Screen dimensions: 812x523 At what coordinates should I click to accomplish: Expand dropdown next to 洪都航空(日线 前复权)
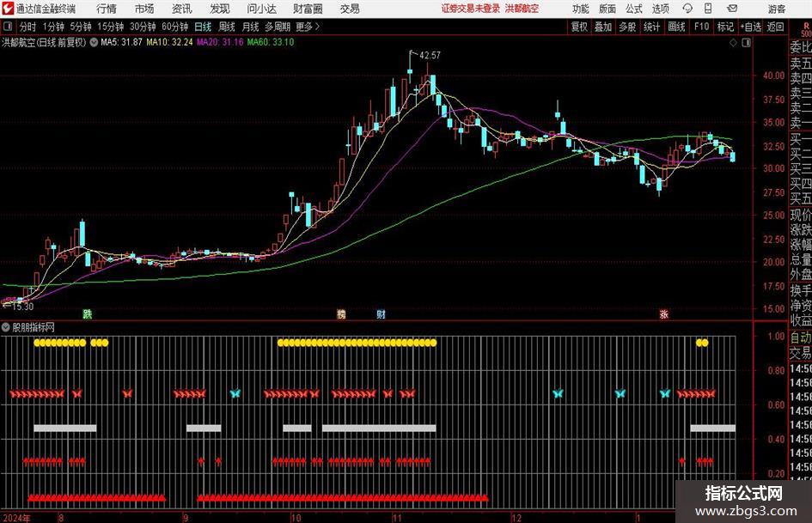[x=94, y=42]
